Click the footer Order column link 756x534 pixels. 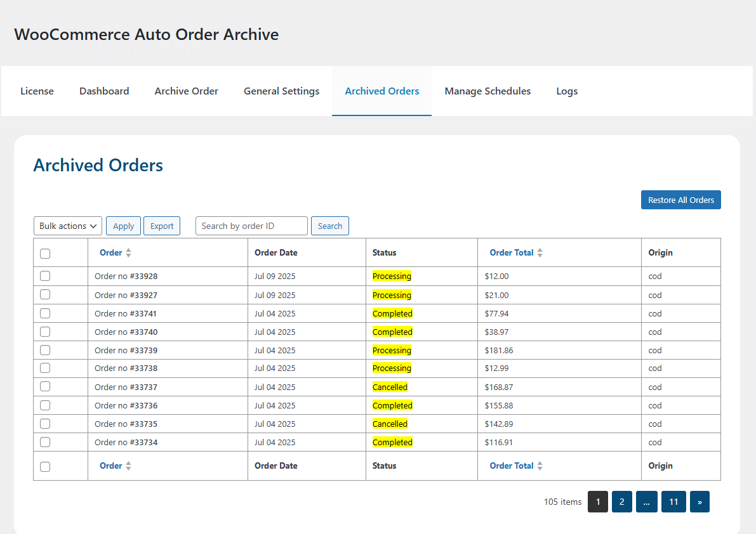point(111,466)
